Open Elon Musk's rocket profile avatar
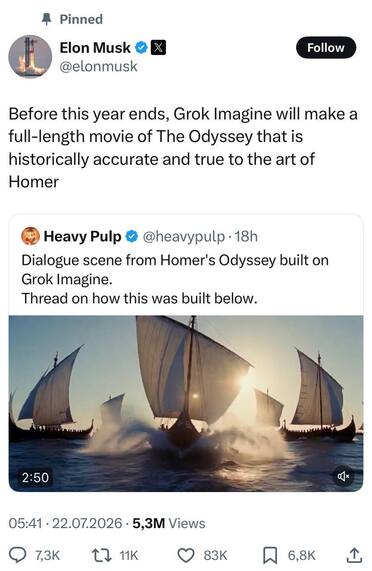Screen dimensions: 372x571 (x=30, y=56)
